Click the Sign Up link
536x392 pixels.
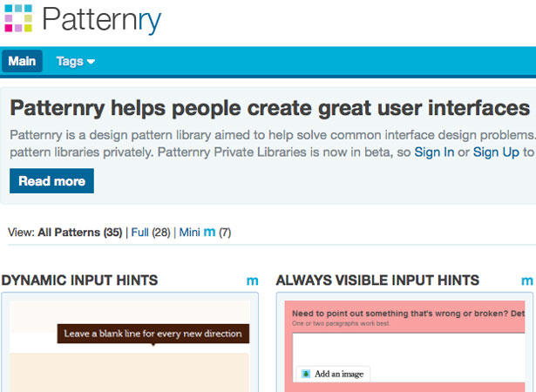coord(496,152)
